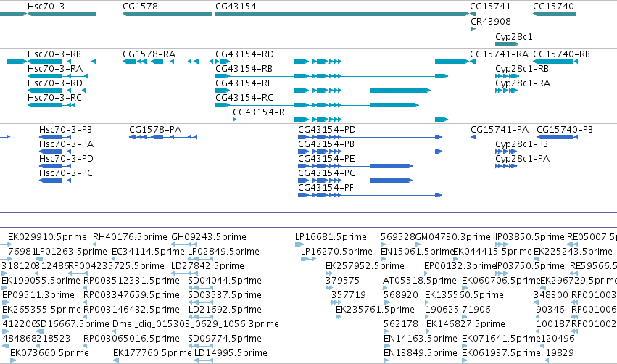Select EST EK029910.5prime
The width and height of the screenshot is (617, 364).
tap(47, 237)
